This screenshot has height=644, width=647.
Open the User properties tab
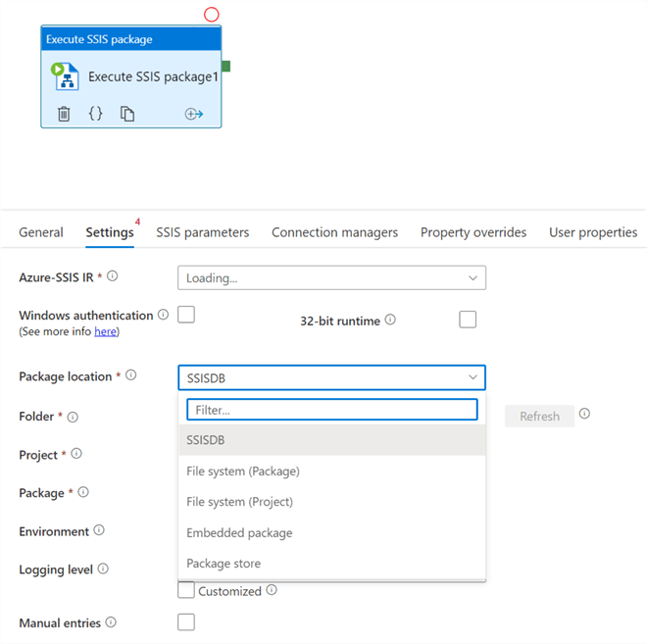593,232
